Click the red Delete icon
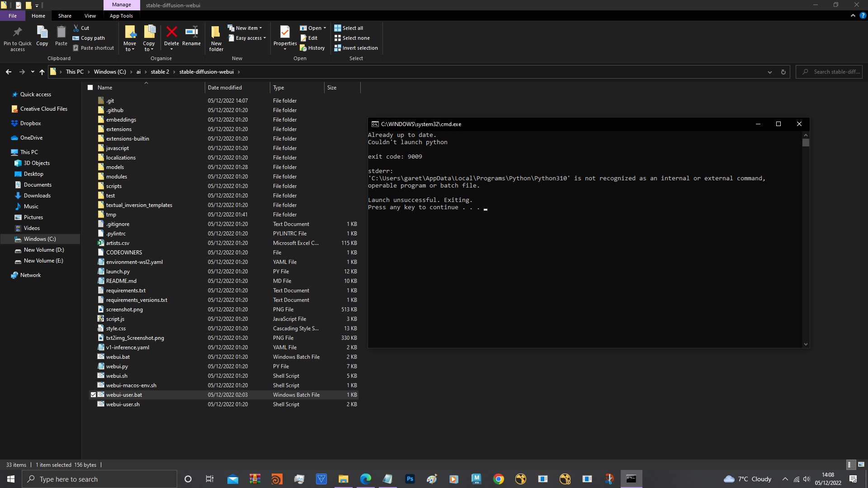The width and height of the screenshot is (868, 488). 171,32
